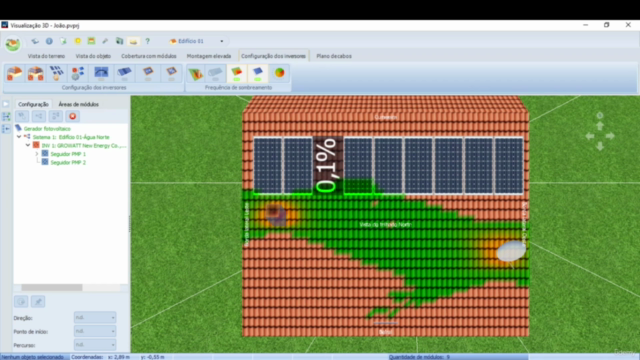Viewport: 640px width, 360px height.
Task: Click the solar modules with bulb ribbon icon
Action: coord(57,73)
